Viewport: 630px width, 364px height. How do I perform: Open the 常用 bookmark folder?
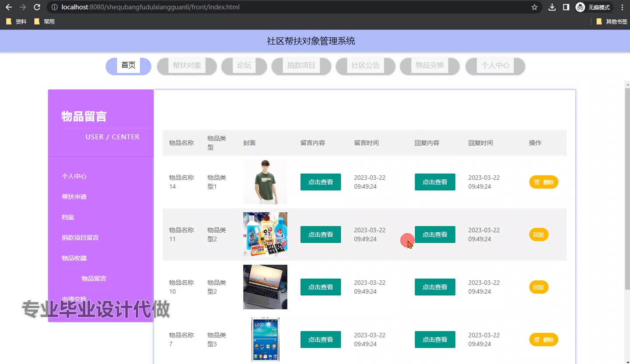(x=44, y=21)
